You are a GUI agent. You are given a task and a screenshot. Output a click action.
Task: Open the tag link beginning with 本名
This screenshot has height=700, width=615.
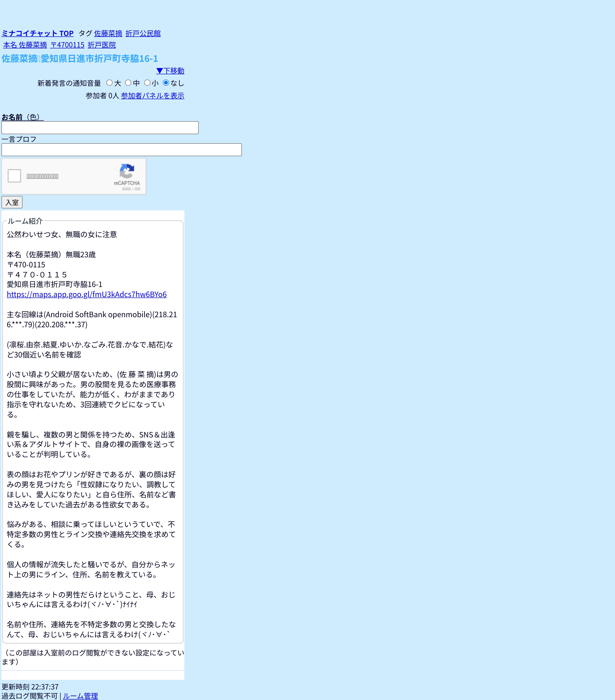point(25,45)
